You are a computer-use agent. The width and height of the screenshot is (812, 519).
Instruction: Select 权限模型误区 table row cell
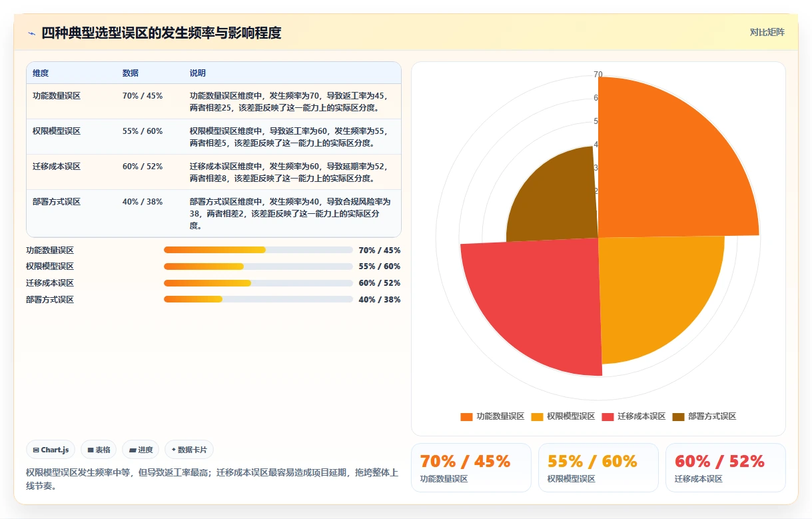click(x=57, y=131)
